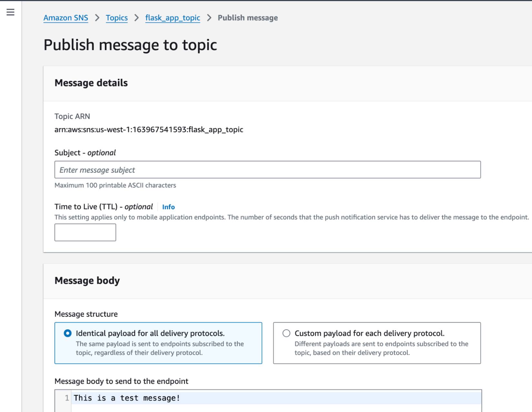Click the Message body section header
This screenshot has width=532, height=412.
coord(87,280)
